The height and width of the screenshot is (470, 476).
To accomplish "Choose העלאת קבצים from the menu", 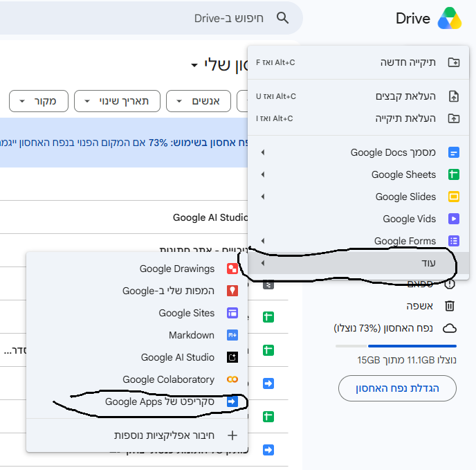I will tap(358, 96).
